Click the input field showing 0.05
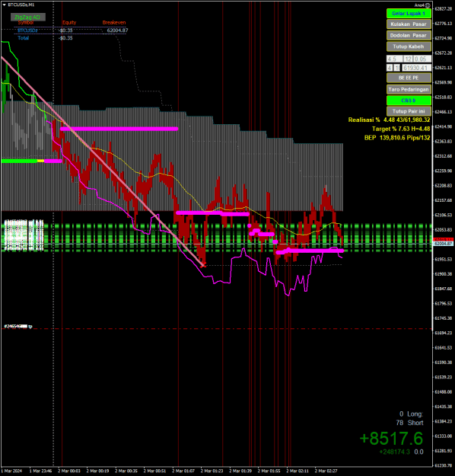This screenshot has width=455, height=476. coord(422,59)
